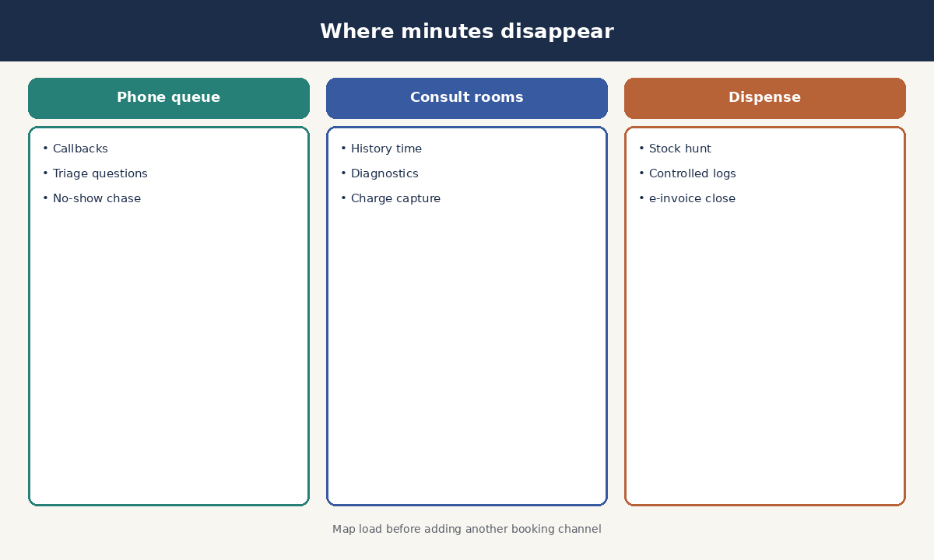
Task: Click the Diagnostics bullet item
Action: 380,173
